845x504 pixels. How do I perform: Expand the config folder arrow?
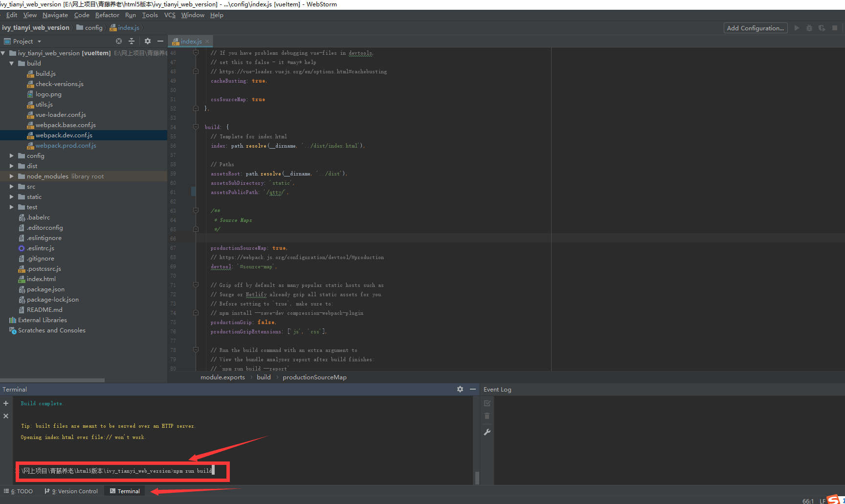tap(12, 156)
